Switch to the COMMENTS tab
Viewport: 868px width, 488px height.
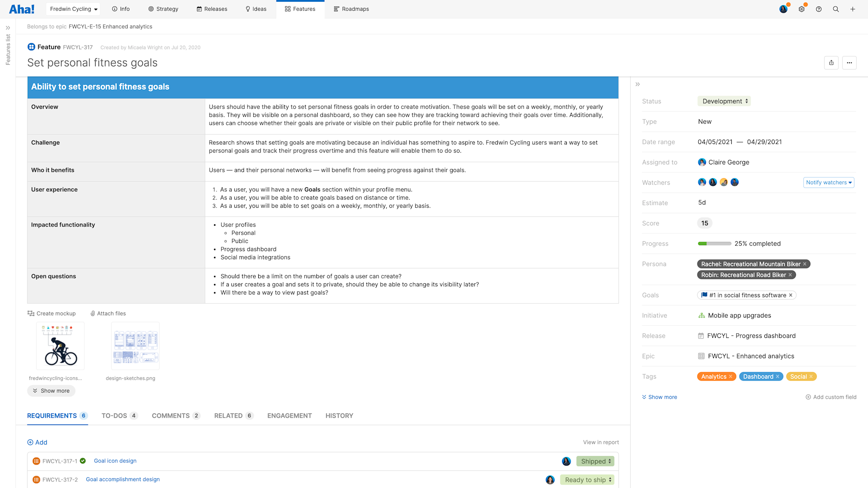pyautogui.click(x=171, y=416)
